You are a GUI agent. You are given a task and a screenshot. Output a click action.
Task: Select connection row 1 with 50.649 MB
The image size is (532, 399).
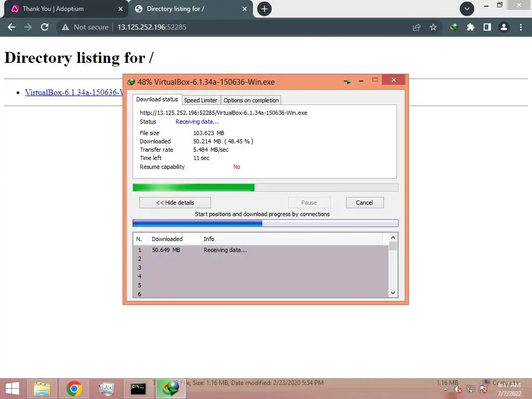(261, 250)
